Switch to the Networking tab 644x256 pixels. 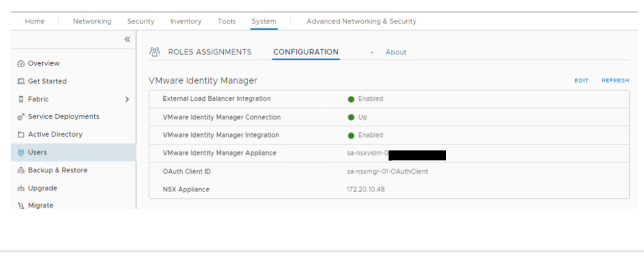[x=92, y=21]
